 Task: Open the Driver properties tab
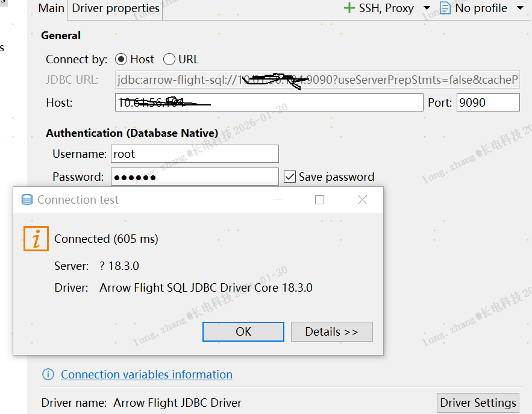tap(116, 8)
